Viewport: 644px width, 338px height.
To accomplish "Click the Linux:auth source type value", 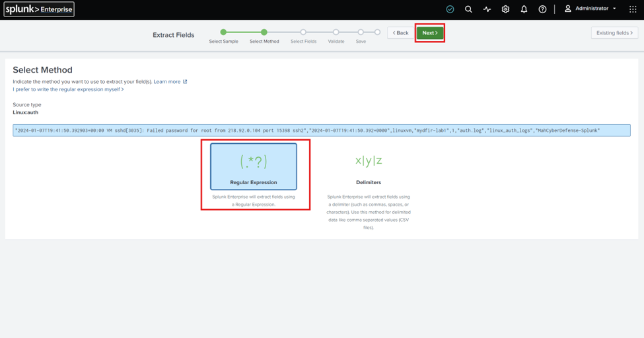I will 26,112.
